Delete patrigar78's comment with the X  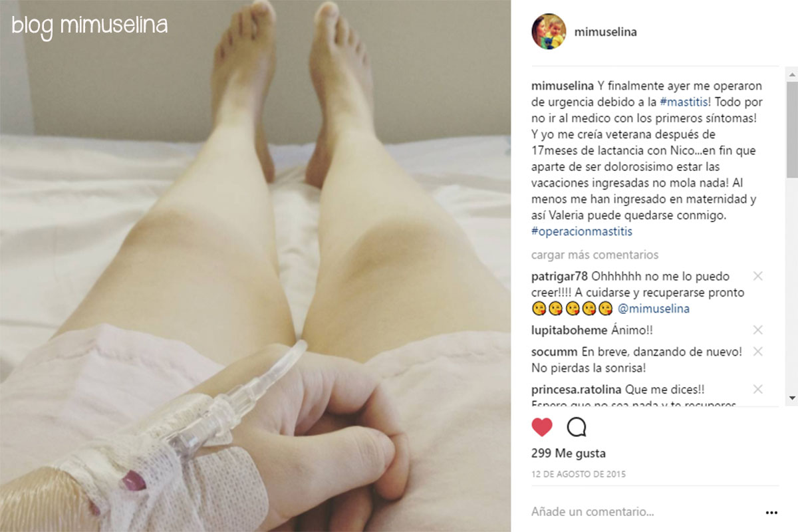757,276
